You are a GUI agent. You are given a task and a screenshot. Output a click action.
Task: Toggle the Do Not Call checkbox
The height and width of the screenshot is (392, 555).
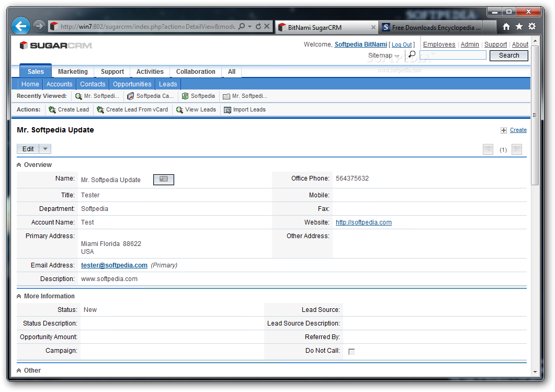[x=352, y=352]
